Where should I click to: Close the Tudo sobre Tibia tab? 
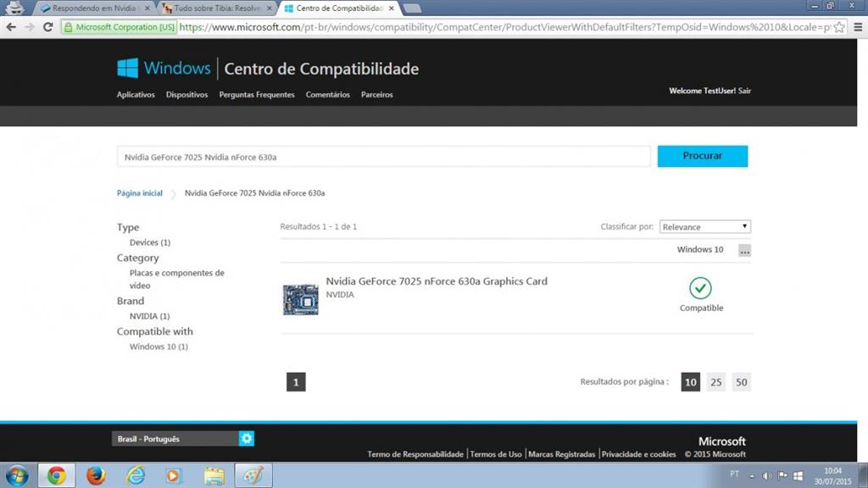(269, 8)
